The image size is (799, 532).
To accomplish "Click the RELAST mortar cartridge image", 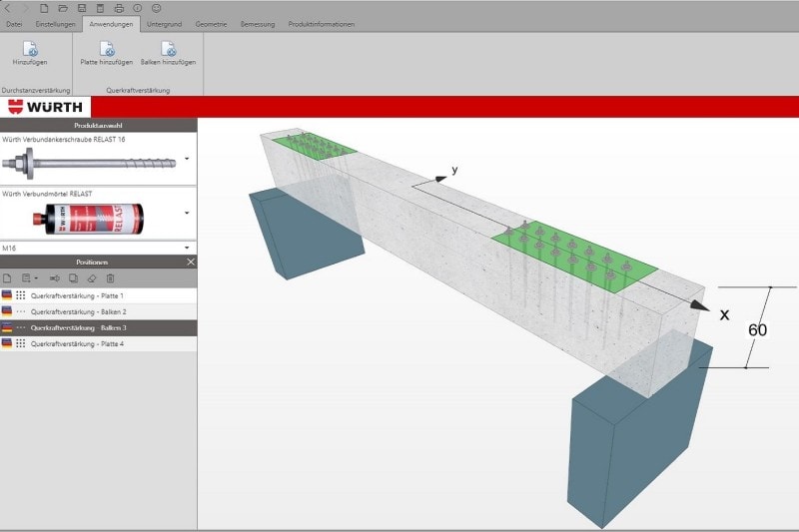I will 89,219.
